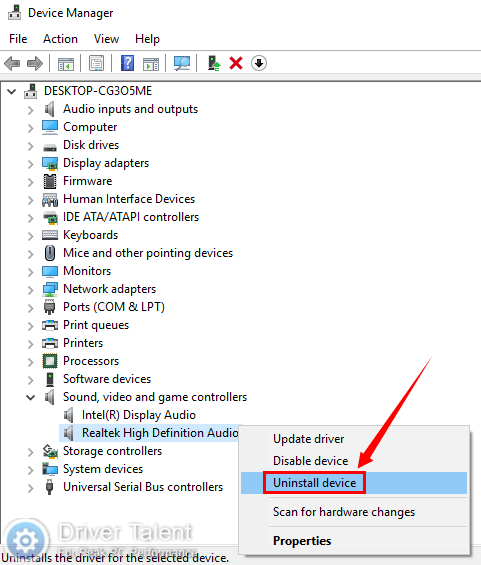
Task: Expand the Software devices chevron
Action: point(31,380)
